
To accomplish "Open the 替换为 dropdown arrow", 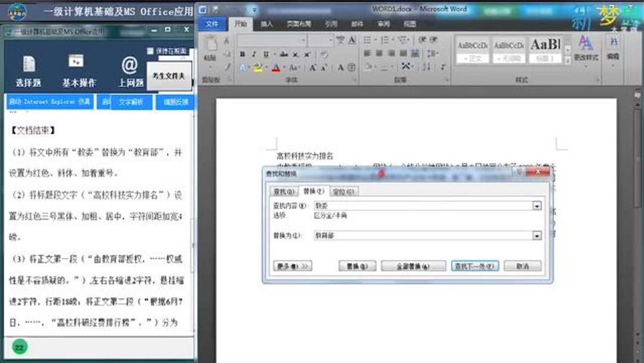I will click(537, 235).
